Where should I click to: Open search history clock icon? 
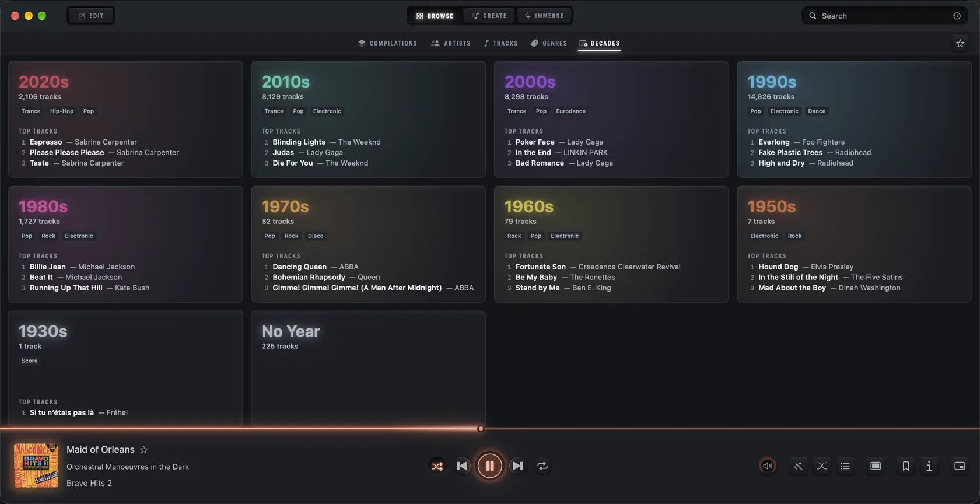pyautogui.click(x=957, y=16)
